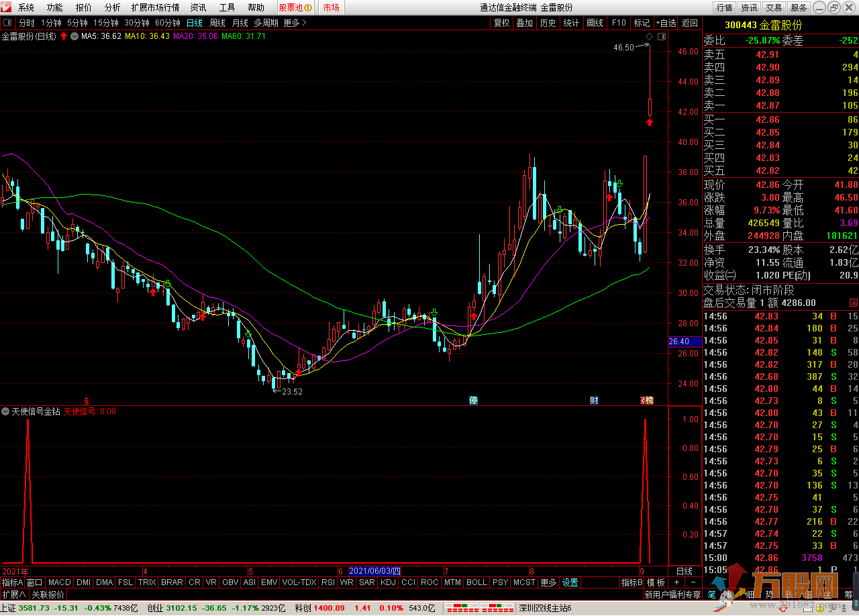The image size is (859, 616).
Task: Click the 标记 button
Action: pyautogui.click(x=642, y=23)
